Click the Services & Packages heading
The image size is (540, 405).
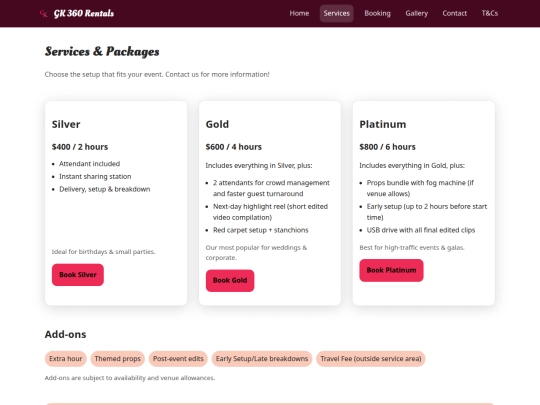(102, 52)
